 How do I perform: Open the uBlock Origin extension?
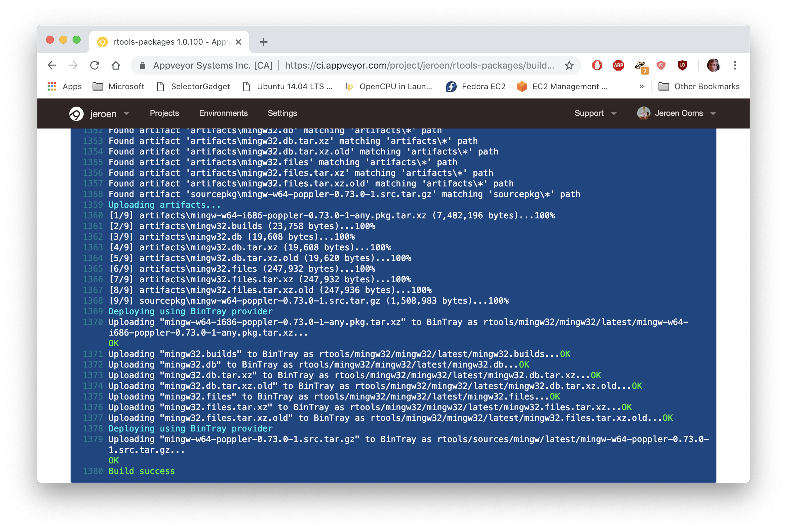click(x=682, y=65)
